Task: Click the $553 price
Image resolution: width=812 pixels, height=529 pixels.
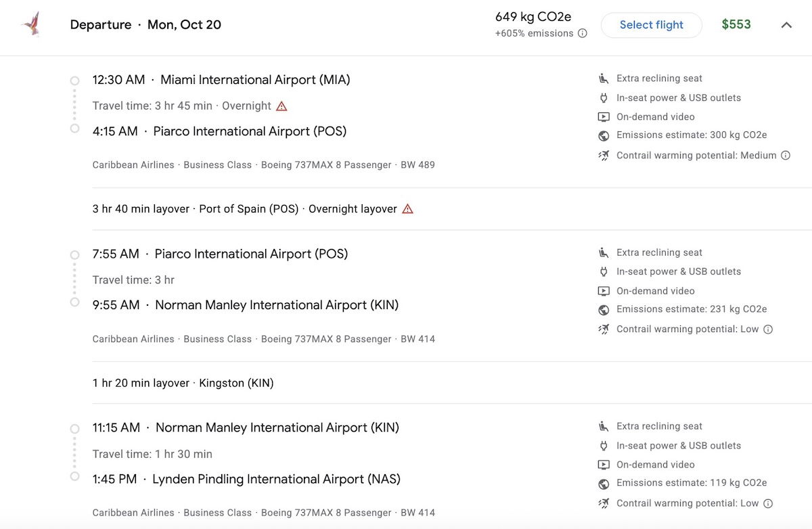Action: tap(736, 25)
